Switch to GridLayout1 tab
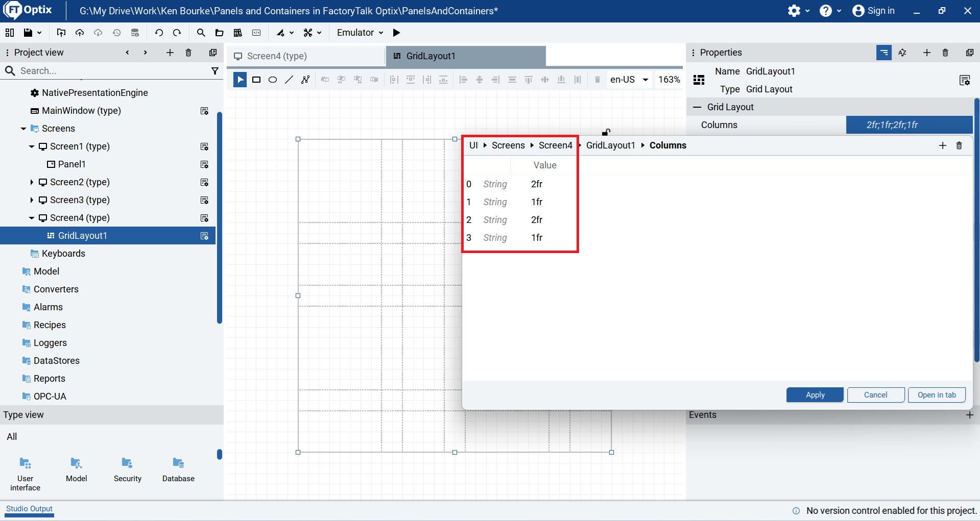 [x=466, y=56]
